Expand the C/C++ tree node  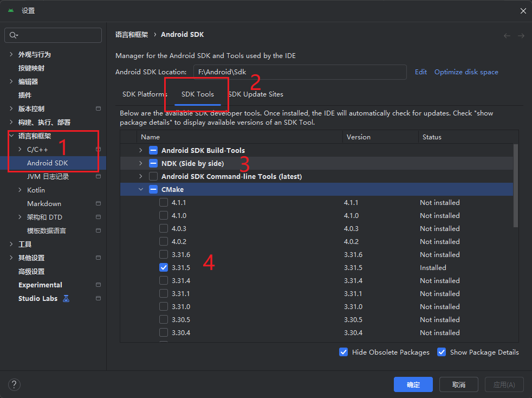coord(20,150)
